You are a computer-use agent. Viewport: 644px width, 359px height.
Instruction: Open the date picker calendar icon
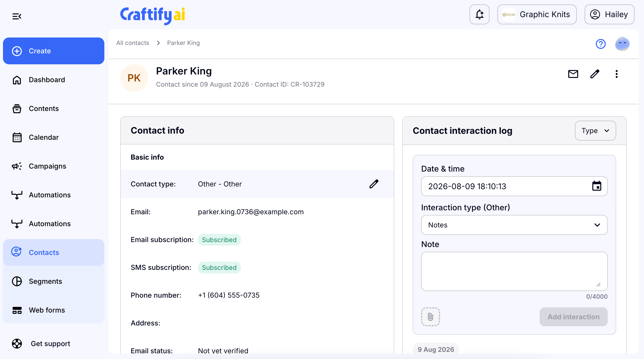pos(597,186)
